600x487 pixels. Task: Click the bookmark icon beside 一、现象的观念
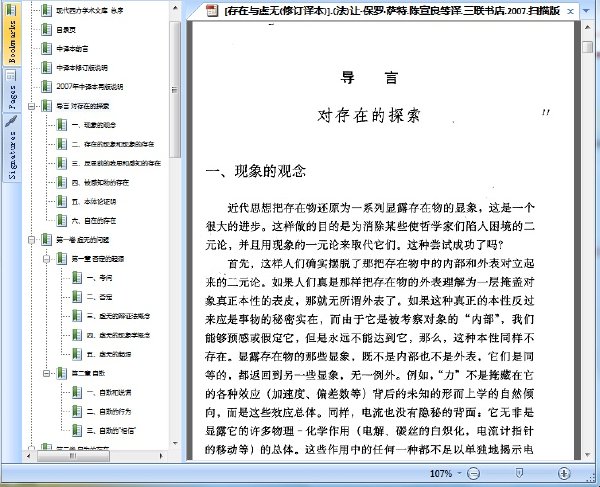point(62,125)
